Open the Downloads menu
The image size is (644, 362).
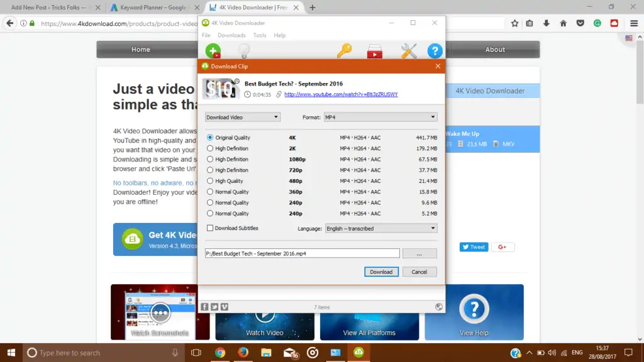pos(231,35)
